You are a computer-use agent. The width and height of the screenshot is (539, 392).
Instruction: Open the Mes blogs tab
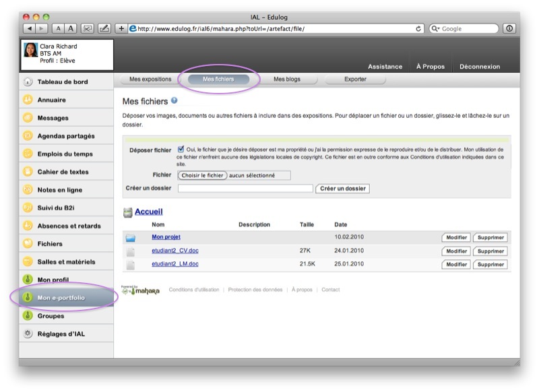coord(287,79)
